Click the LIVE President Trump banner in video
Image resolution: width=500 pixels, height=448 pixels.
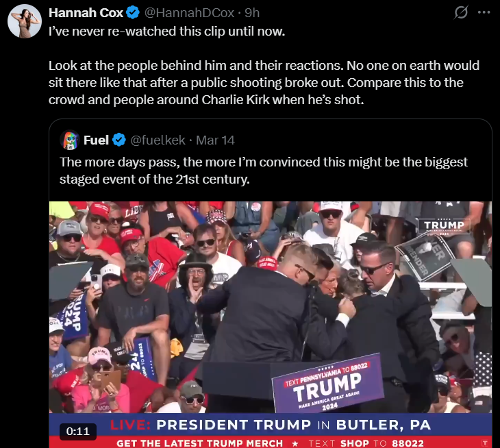pos(271,425)
